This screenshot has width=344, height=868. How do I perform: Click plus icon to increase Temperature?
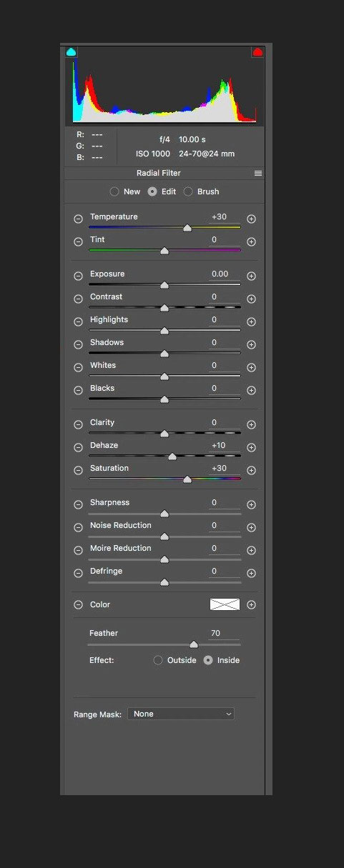pos(251,219)
